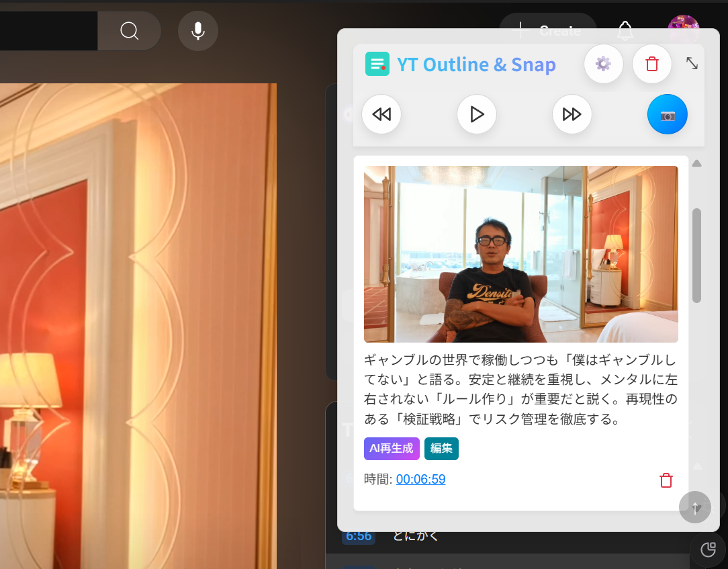Jump to timestamp 00:06:59
The image size is (728, 569).
pyautogui.click(x=420, y=479)
